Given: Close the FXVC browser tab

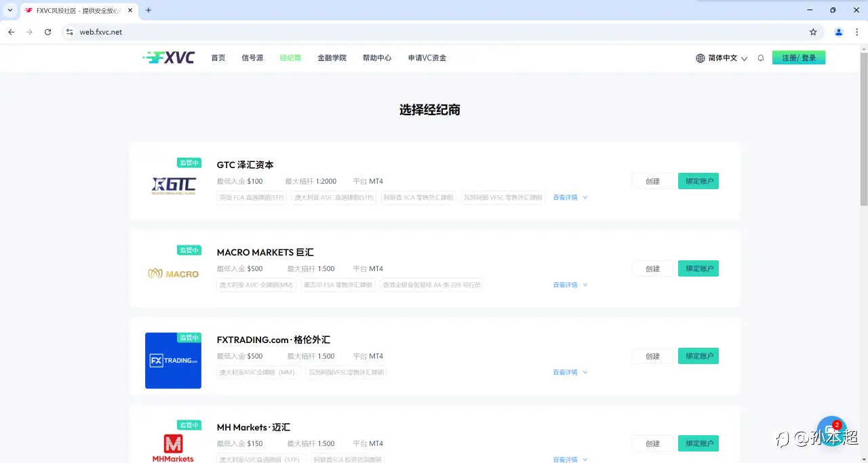Looking at the screenshot, I should click(129, 11).
